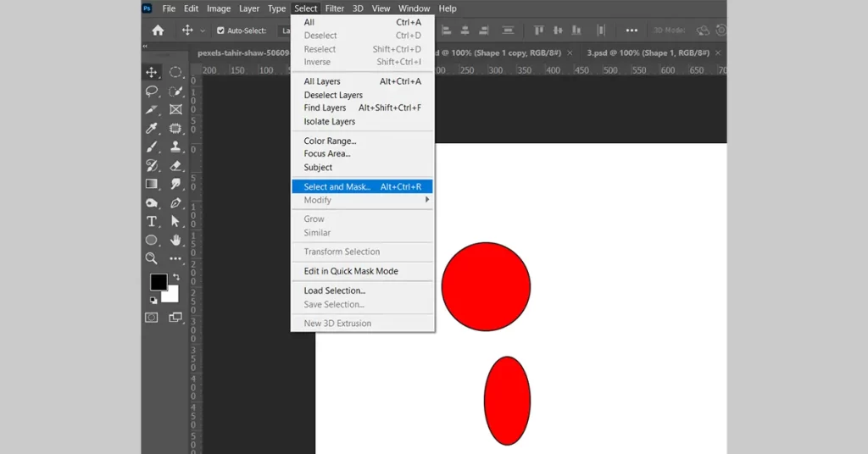Open the background white color swatch
The width and height of the screenshot is (868, 454).
tap(171, 296)
